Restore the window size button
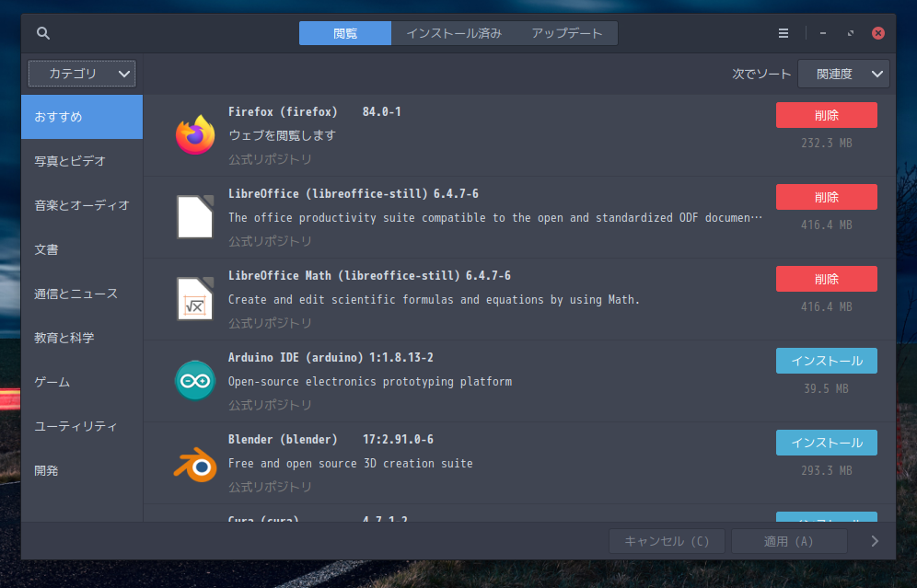Screen dimensions: 917x588 [851, 33]
